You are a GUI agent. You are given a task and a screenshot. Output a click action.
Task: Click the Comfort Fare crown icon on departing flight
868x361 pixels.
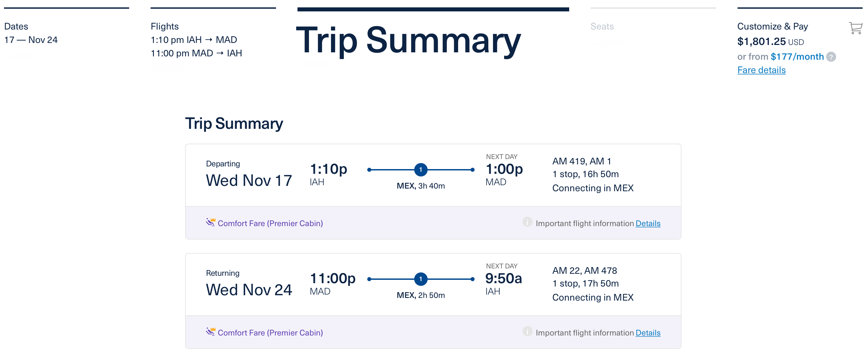click(211, 222)
